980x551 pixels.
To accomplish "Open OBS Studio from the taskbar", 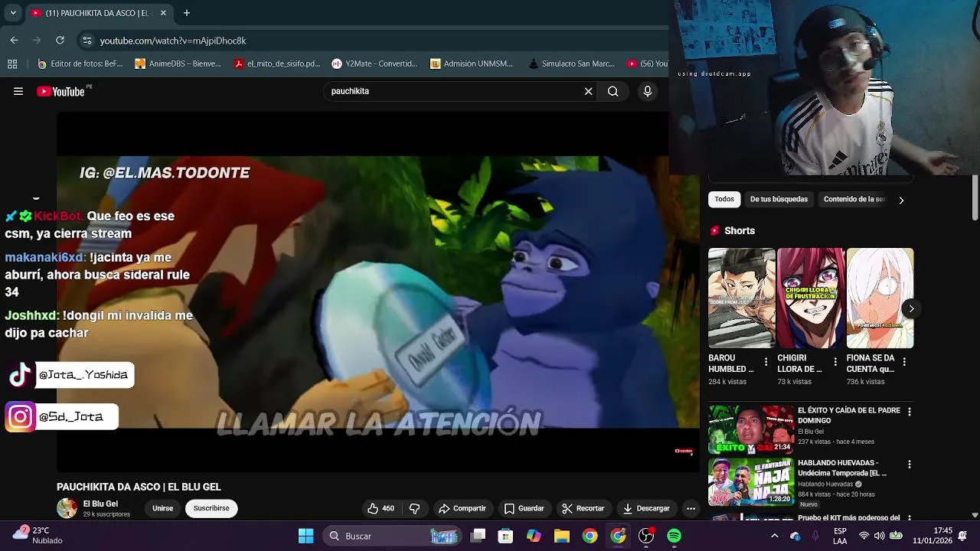I will [646, 536].
